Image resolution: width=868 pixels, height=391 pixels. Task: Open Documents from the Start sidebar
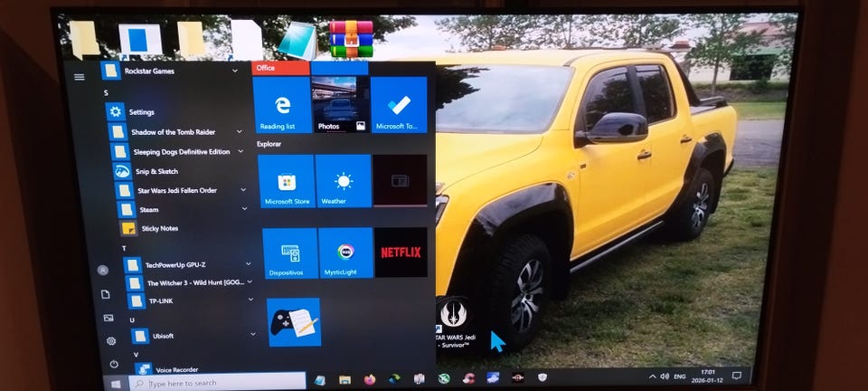click(106, 295)
